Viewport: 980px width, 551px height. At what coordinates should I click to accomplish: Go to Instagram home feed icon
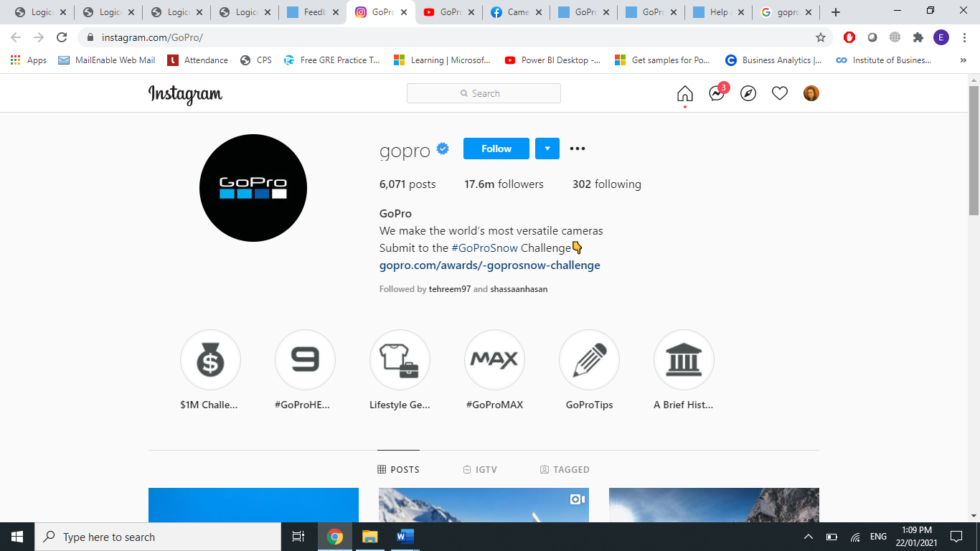pyautogui.click(x=685, y=93)
